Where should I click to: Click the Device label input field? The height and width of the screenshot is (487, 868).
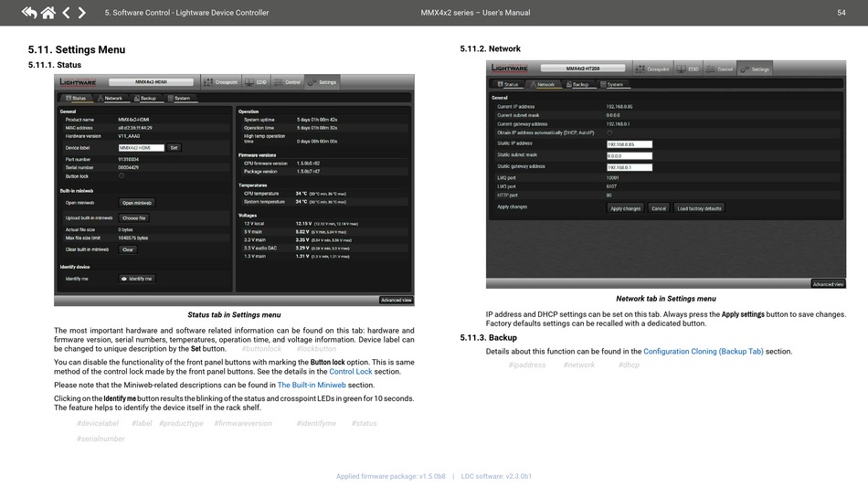141,148
